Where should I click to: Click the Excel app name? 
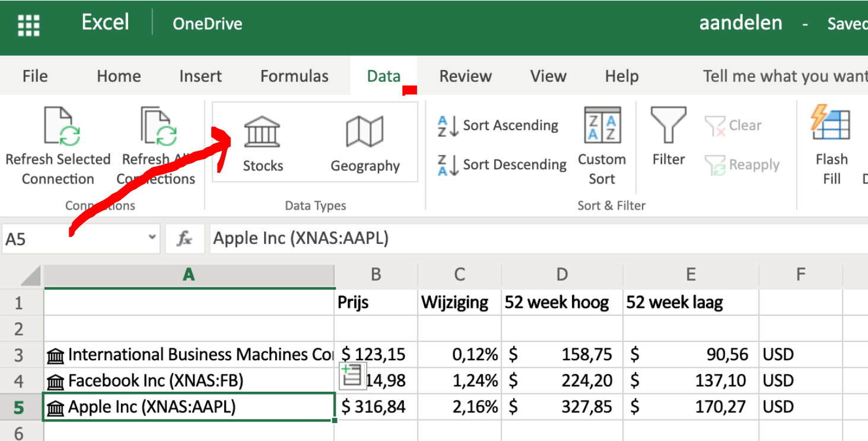[105, 23]
